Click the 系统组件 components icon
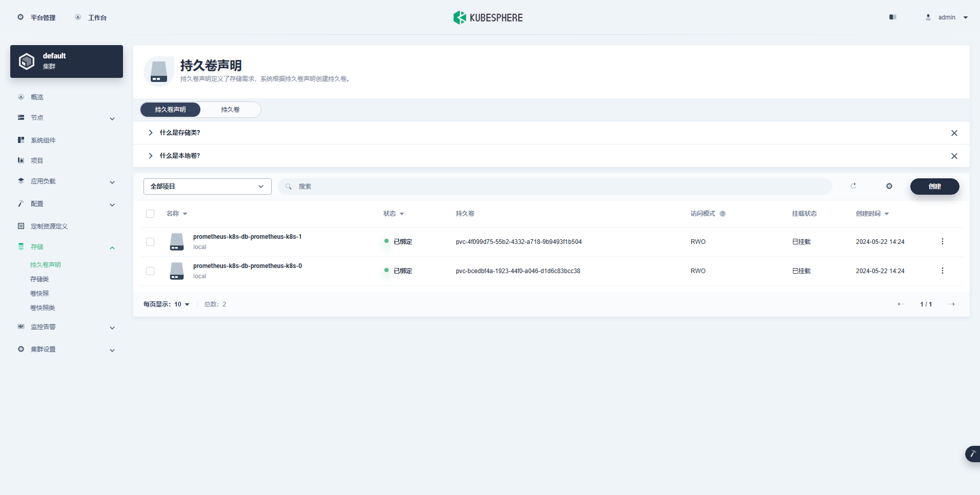Image resolution: width=980 pixels, height=495 pixels. (21, 140)
